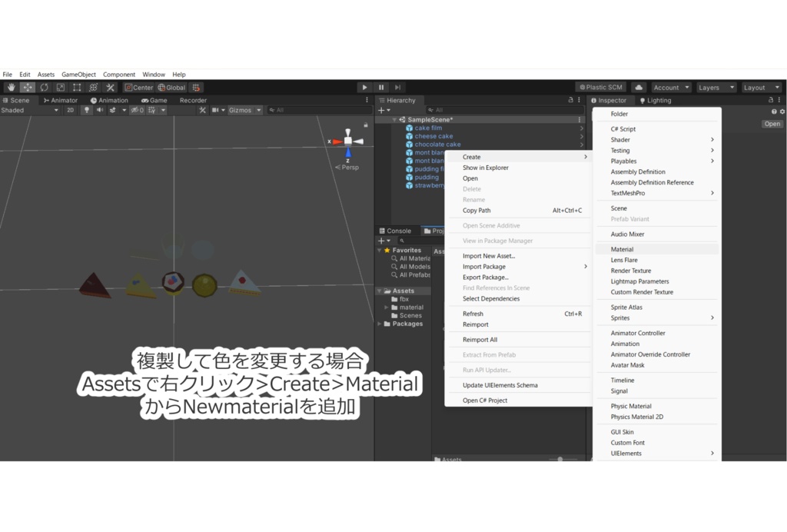Open the Account dropdown
Viewport: 787px width, 532px height.
(x=671, y=88)
